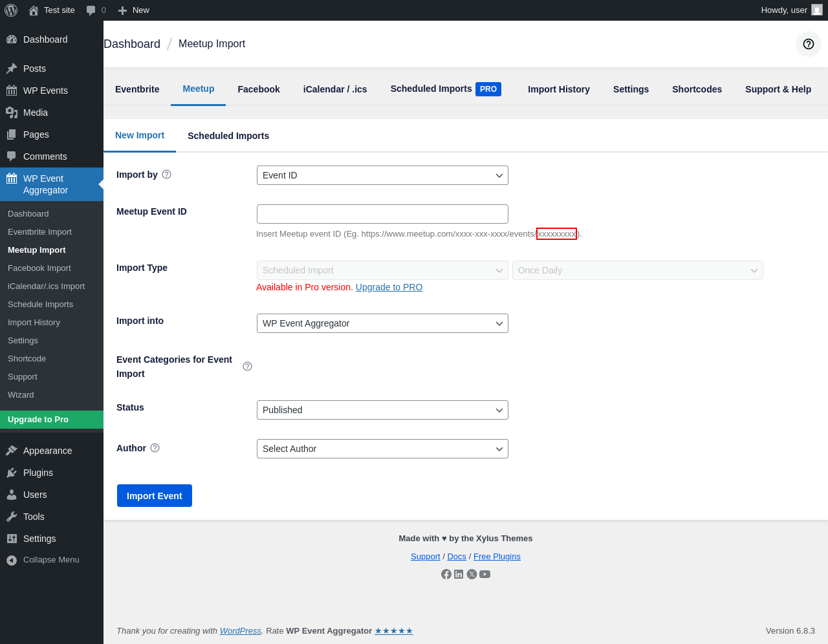828x644 pixels.
Task: Switch to the Eventbrite tab
Action: pyautogui.click(x=137, y=89)
